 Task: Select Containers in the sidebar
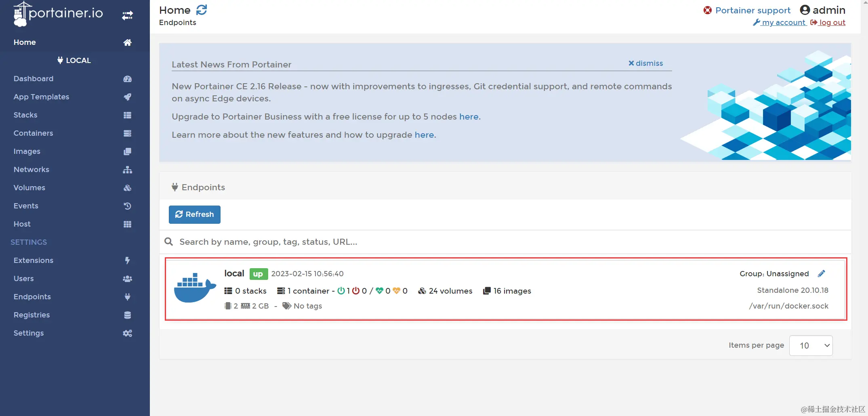[x=33, y=133]
